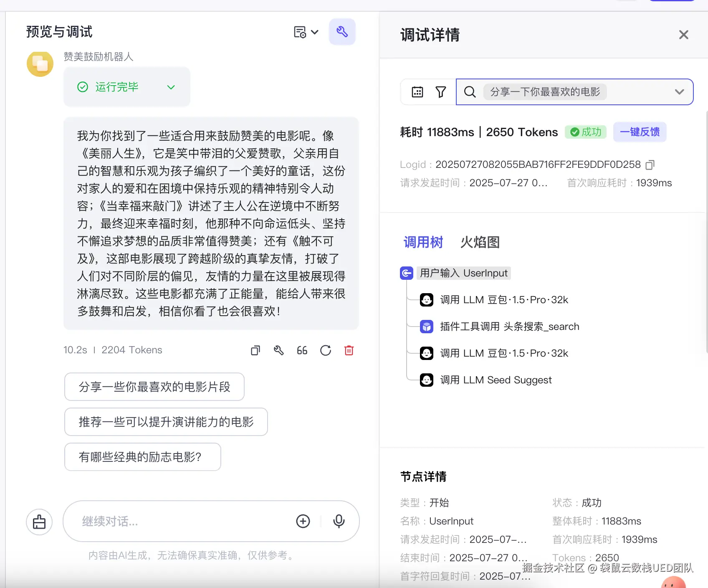Open the preview settings document icon
Image resolution: width=708 pixels, height=588 pixels.
[x=300, y=32]
